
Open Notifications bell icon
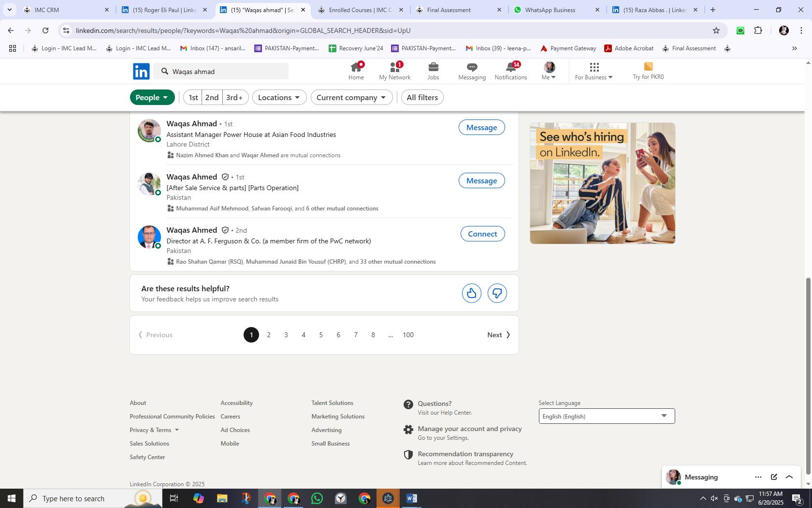(x=510, y=71)
